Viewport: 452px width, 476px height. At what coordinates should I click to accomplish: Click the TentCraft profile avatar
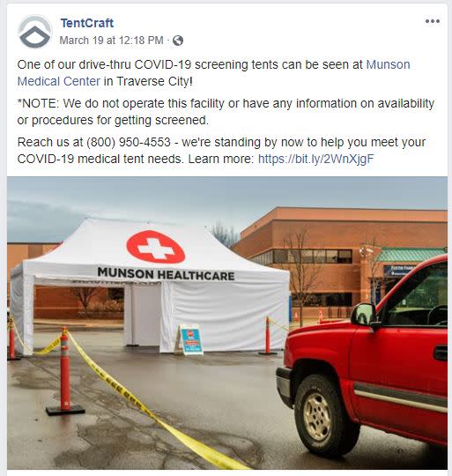(x=35, y=32)
